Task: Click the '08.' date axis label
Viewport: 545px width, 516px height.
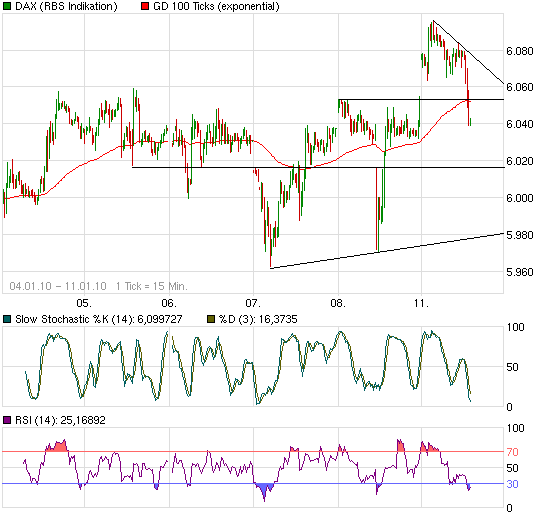Action: pos(338,303)
